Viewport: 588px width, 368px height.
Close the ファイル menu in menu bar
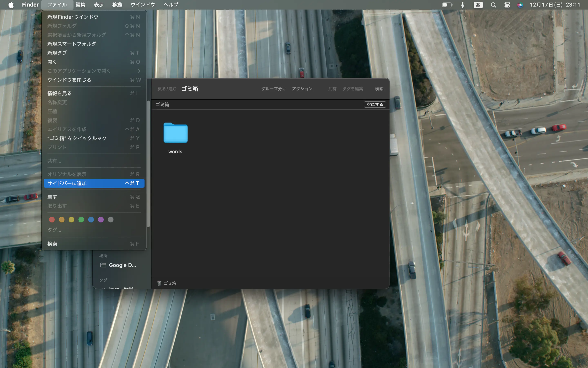57,5
